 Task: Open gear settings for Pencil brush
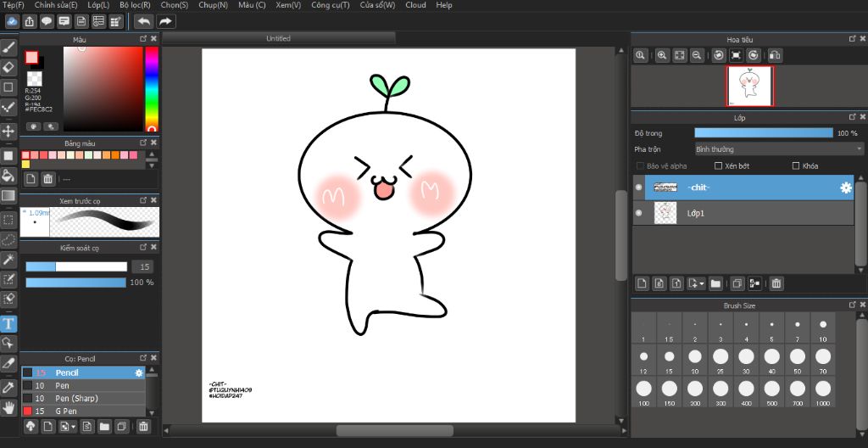click(x=139, y=373)
